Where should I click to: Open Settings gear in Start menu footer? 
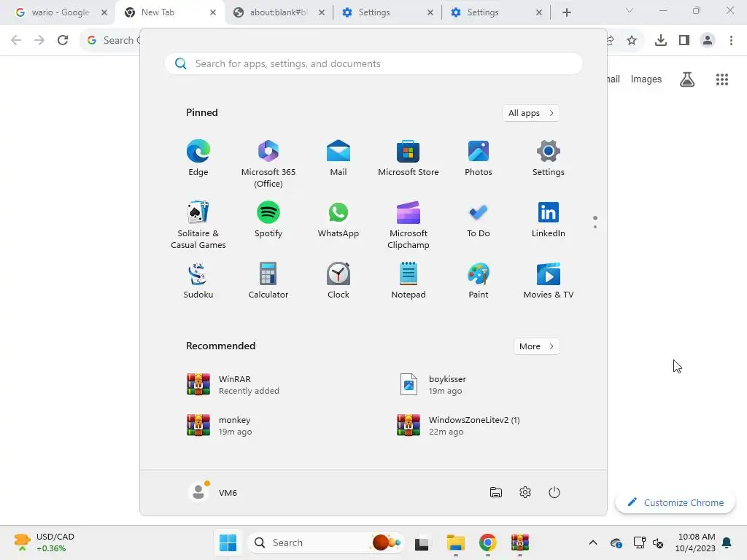pos(525,492)
